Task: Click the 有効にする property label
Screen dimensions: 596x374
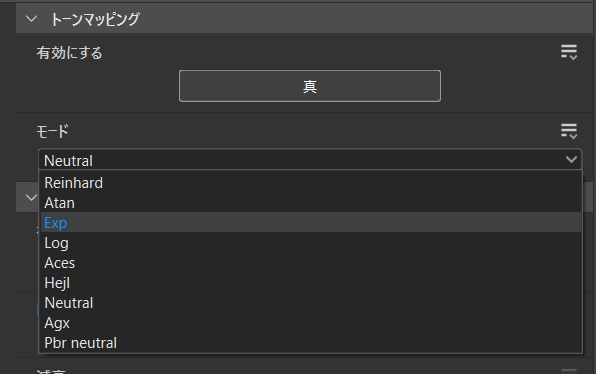Action: tap(70, 53)
